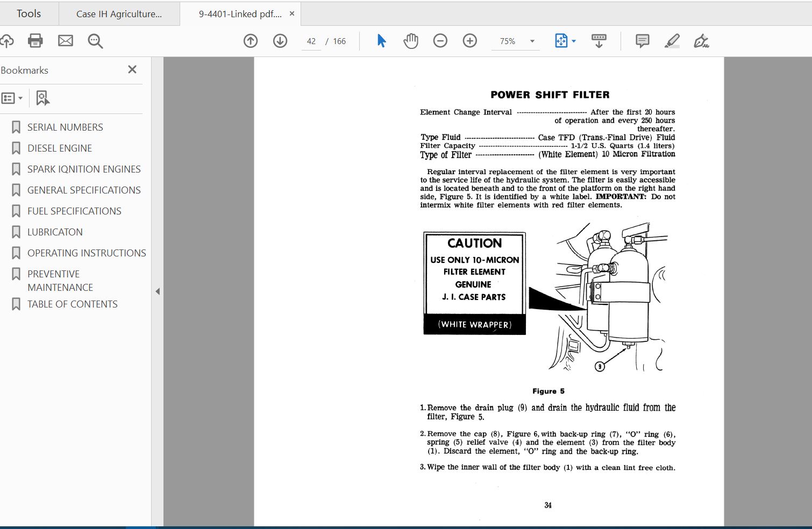Click the new bookmark icon
Viewport: 812px width, 529px height.
[42, 98]
